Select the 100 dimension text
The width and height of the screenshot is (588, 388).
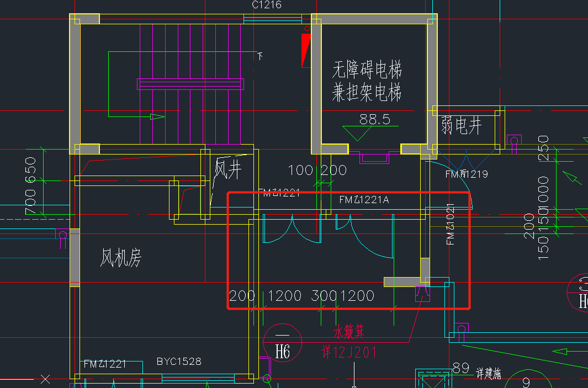click(300, 170)
